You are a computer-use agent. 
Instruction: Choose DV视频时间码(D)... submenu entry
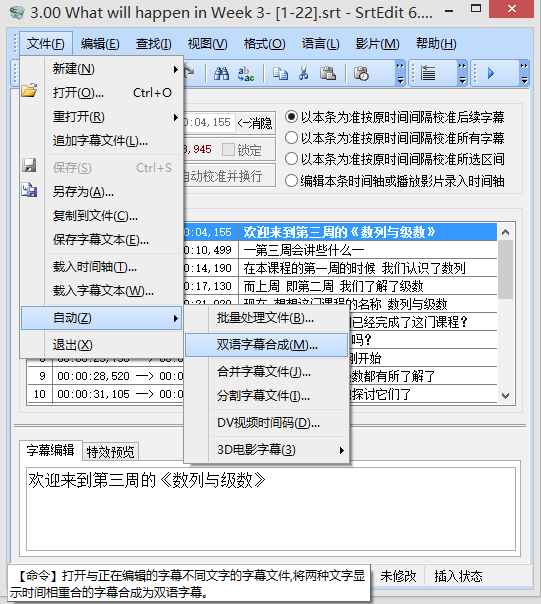tap(267, 423)
